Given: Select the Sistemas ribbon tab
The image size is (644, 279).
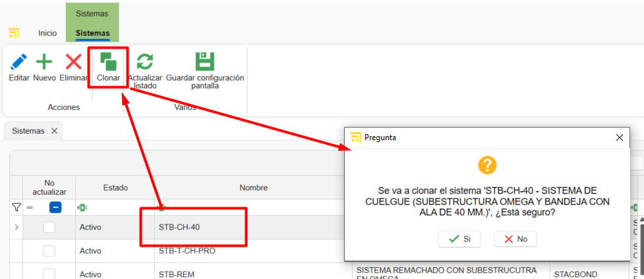Looking at the screenshot, I should (92, 33).
